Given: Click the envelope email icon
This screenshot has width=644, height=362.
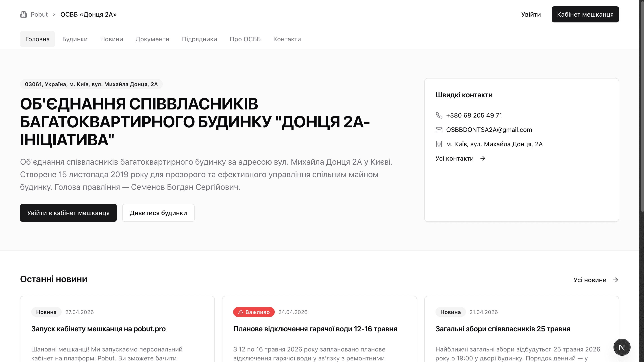Looking at the screenshot, I should pos(439,130).
